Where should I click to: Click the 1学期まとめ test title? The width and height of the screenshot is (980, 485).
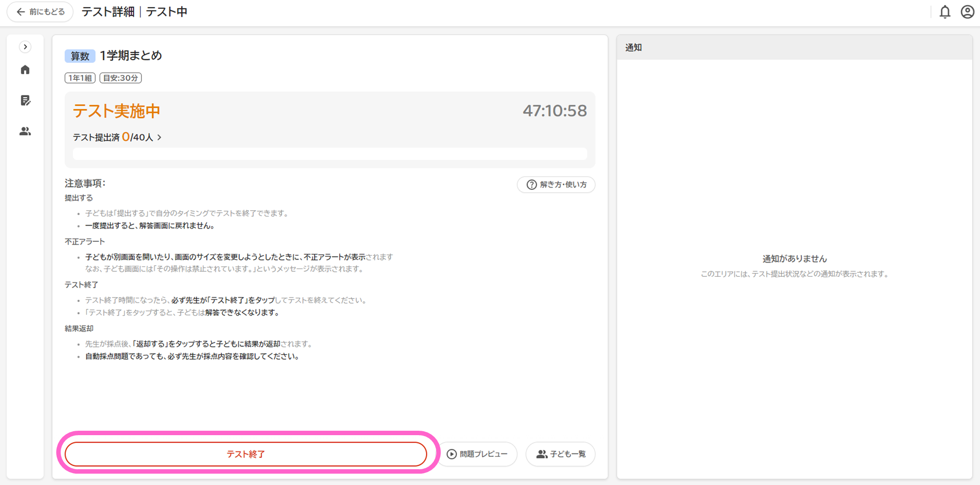[131, 56]
